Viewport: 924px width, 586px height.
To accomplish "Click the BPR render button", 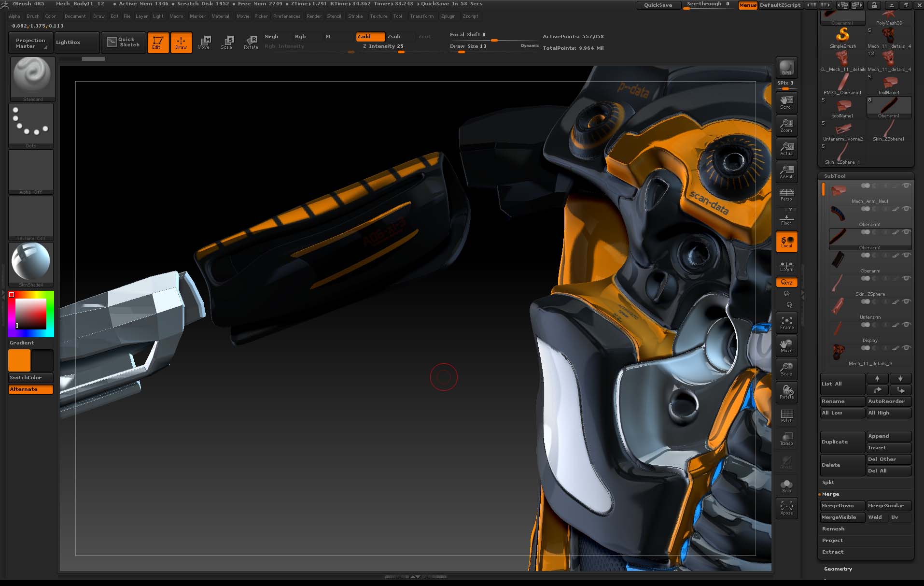I will [x=786, y=68].
